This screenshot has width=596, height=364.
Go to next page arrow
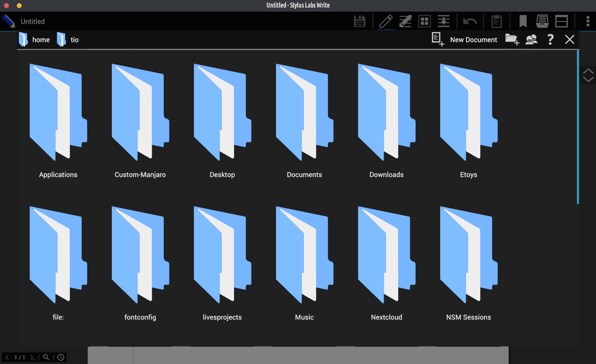click(32, 357)
